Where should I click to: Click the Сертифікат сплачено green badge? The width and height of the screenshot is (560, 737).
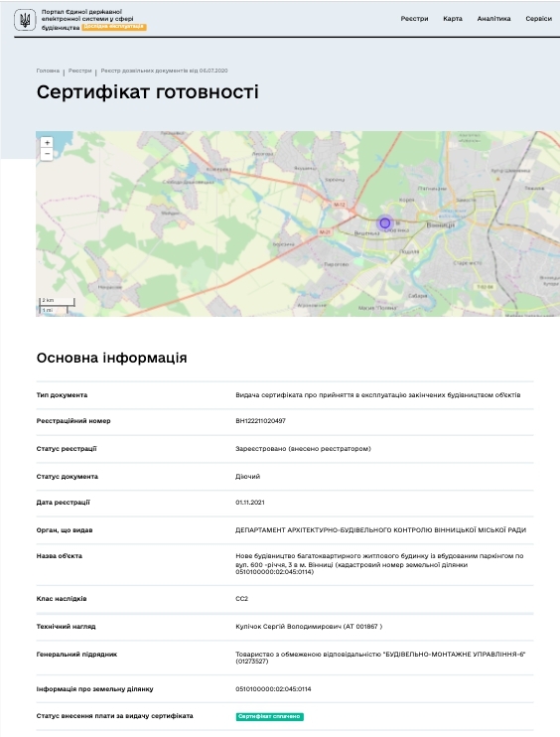[270, 716]
